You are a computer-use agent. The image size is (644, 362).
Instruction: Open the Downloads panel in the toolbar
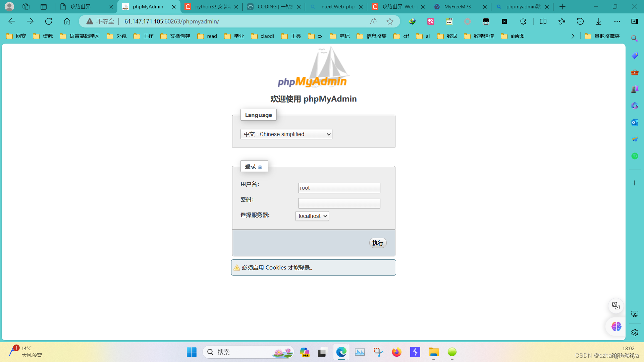pyautogui.click(x=598, y=21)
